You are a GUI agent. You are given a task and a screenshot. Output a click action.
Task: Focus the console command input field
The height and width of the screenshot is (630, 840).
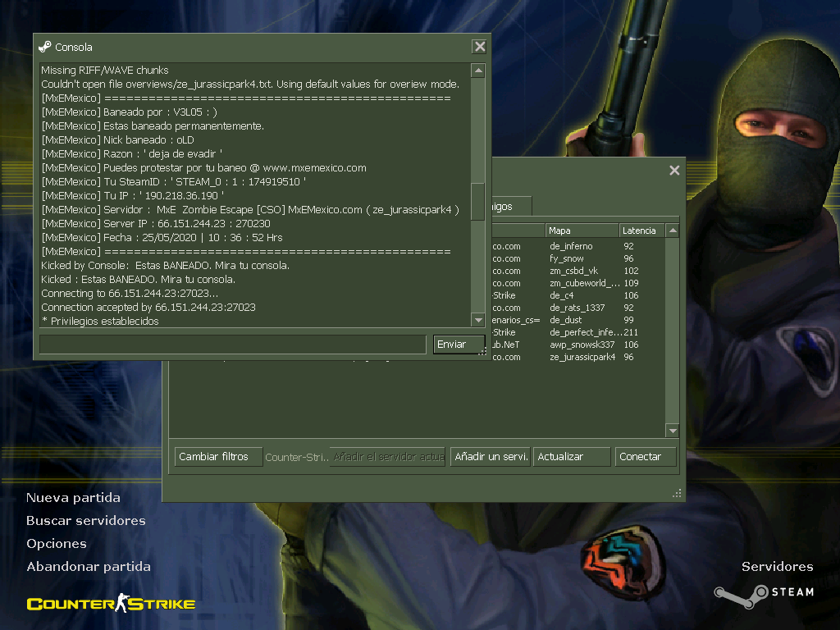pos(233,345)
